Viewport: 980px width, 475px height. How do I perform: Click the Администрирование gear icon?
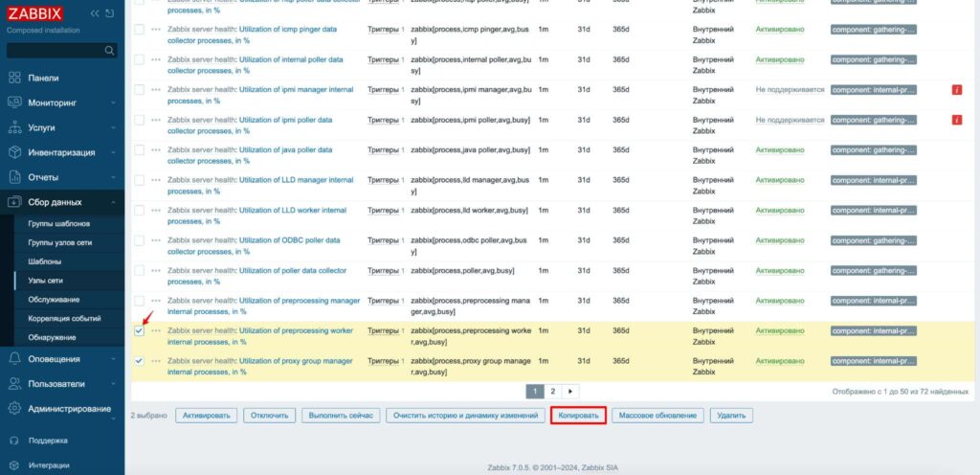point(15,409)
